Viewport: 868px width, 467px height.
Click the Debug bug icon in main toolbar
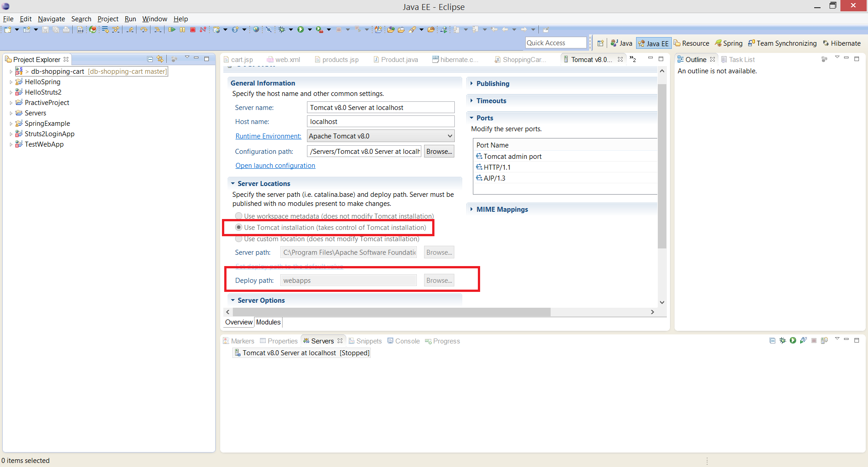pos(282,29)
